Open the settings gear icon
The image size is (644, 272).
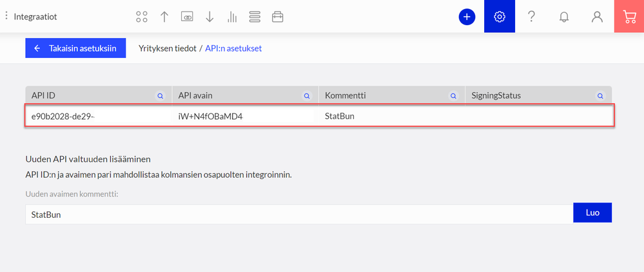tap(500, 17)
